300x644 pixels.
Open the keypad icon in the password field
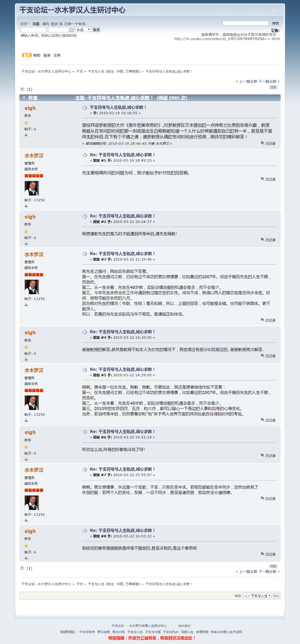pyautogui.click(x=71, y=30)
